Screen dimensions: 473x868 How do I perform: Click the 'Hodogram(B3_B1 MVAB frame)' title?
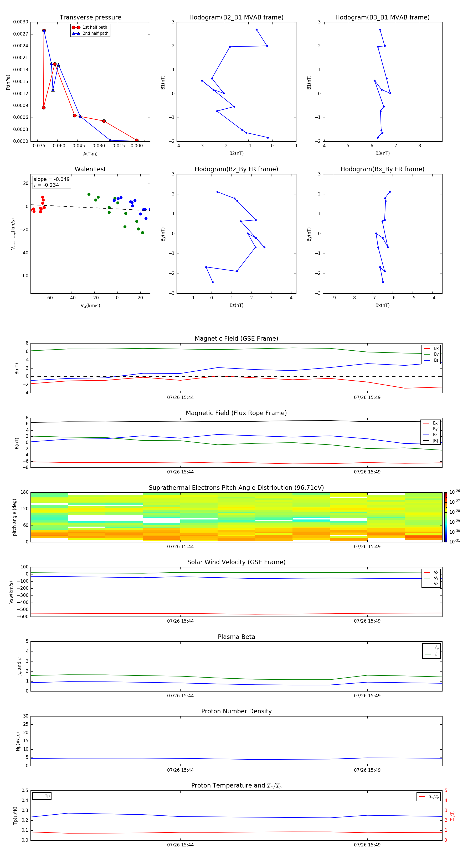tap(382, 18)
